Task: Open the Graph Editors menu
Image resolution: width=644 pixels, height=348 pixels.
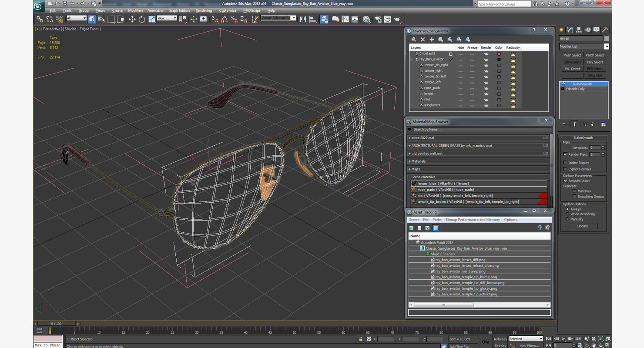Action: click(x=179, y=10)
